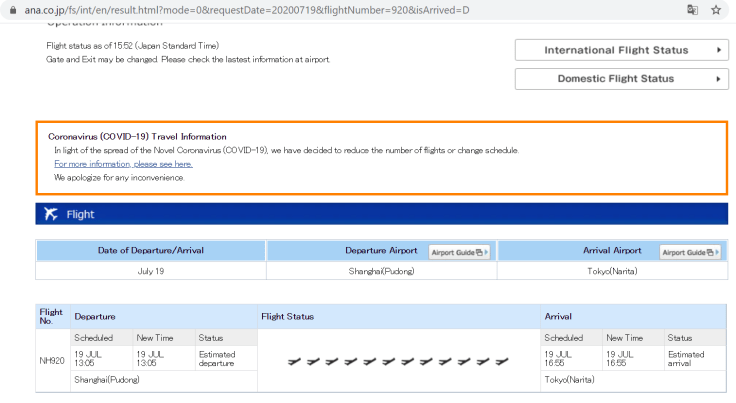Click the airplane icon in the Flight header

(50, 214)
